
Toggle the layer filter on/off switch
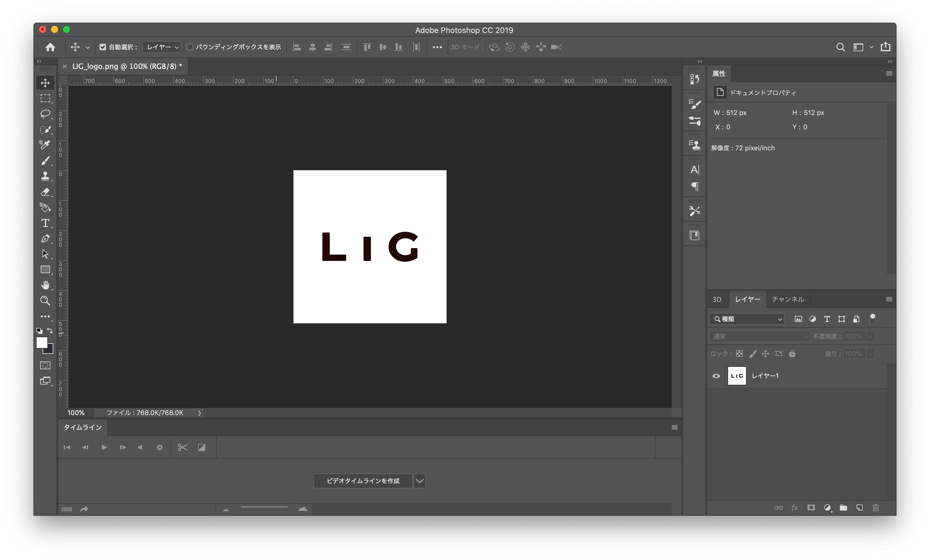pos(873,319)
